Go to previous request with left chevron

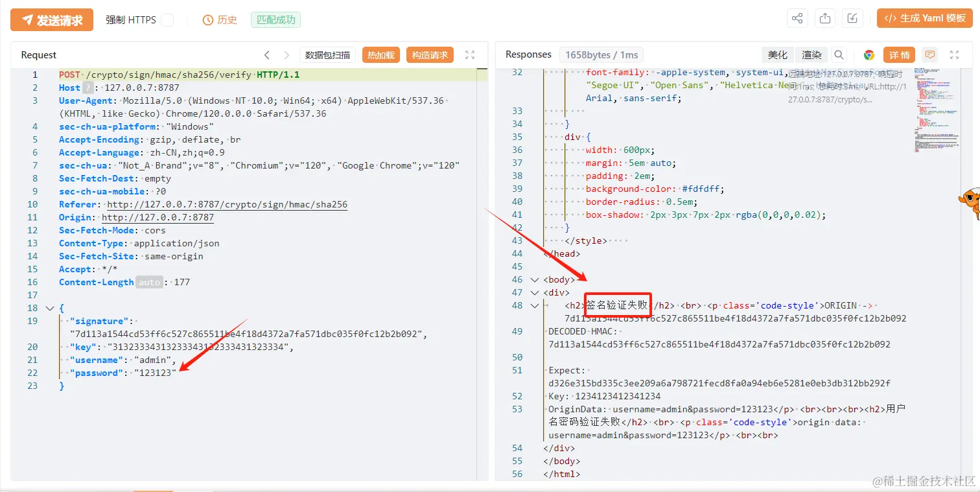267,55
